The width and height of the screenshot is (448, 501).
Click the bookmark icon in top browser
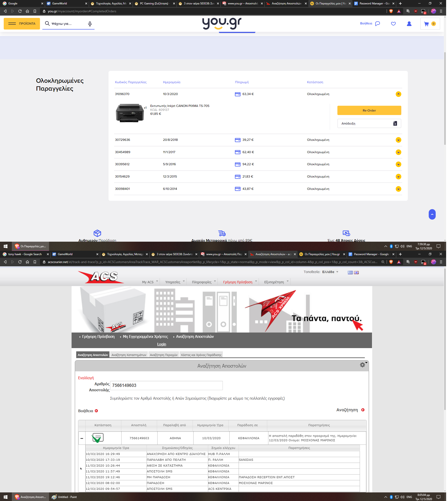35,11
